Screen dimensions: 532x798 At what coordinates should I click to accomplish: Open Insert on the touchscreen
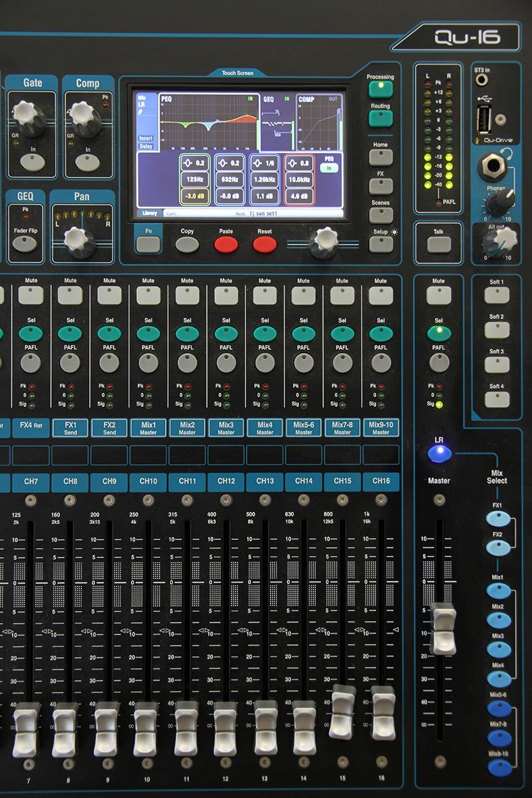[146, 138]
